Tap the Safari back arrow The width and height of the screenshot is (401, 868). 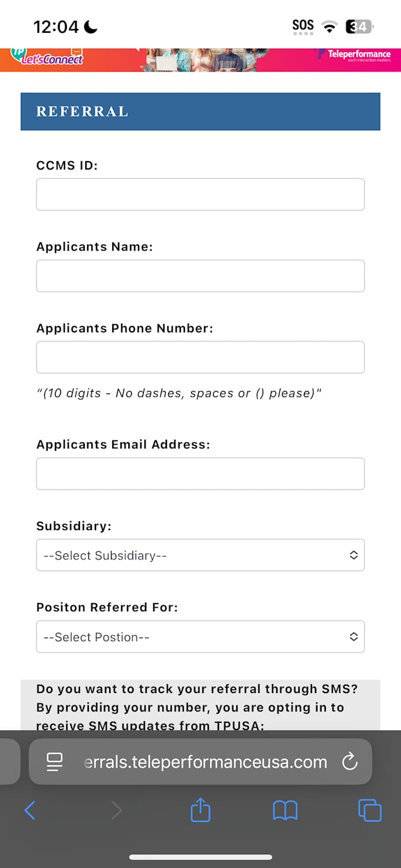(x=30, y=810)
